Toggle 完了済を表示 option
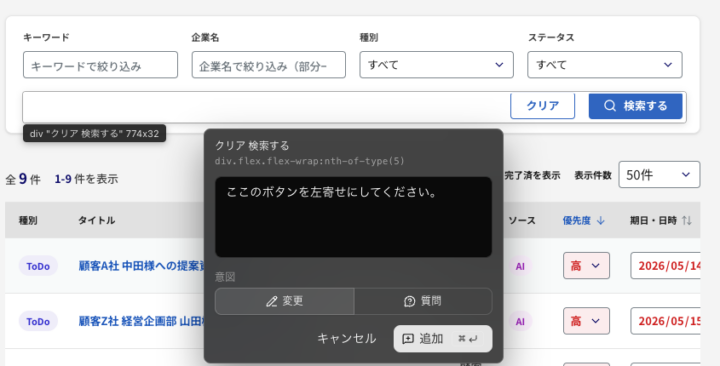 point(532,175)
